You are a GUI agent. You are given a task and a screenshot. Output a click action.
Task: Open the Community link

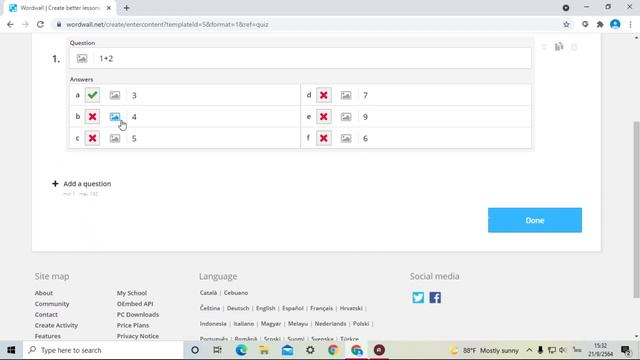click(x=52, y=304)
